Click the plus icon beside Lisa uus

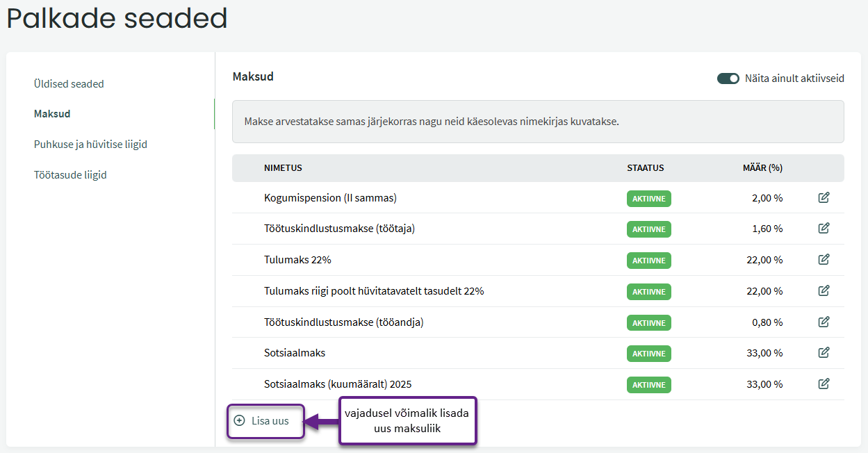tap(240, 420)
